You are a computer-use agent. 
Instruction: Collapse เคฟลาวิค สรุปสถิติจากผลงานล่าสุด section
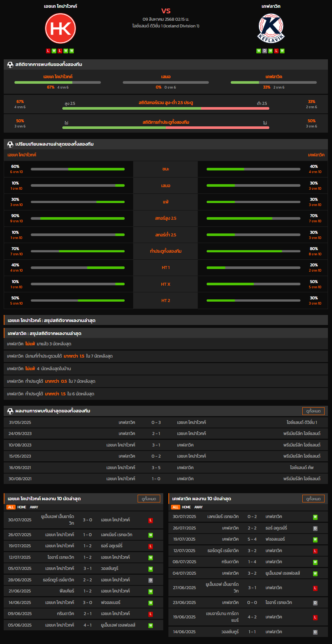[x=166, y=333]
